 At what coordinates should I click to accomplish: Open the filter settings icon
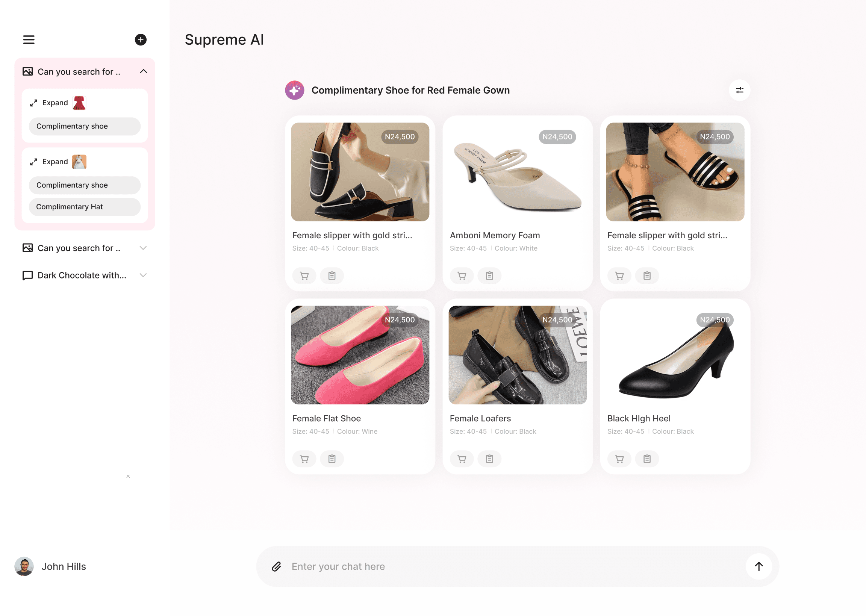coord(739,90)
